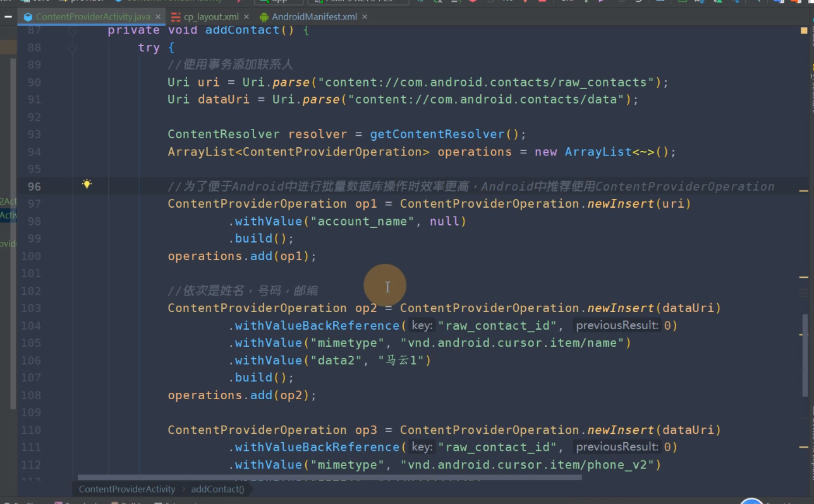
Task: Close the AndroidManifest.xml tab
Action: pyautogui.click(x=363, y=17)
